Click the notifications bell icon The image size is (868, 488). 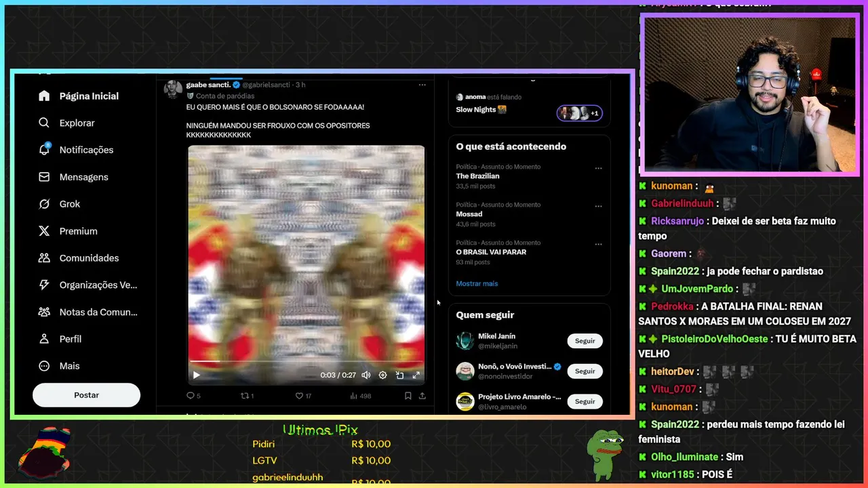coord(44,150)
